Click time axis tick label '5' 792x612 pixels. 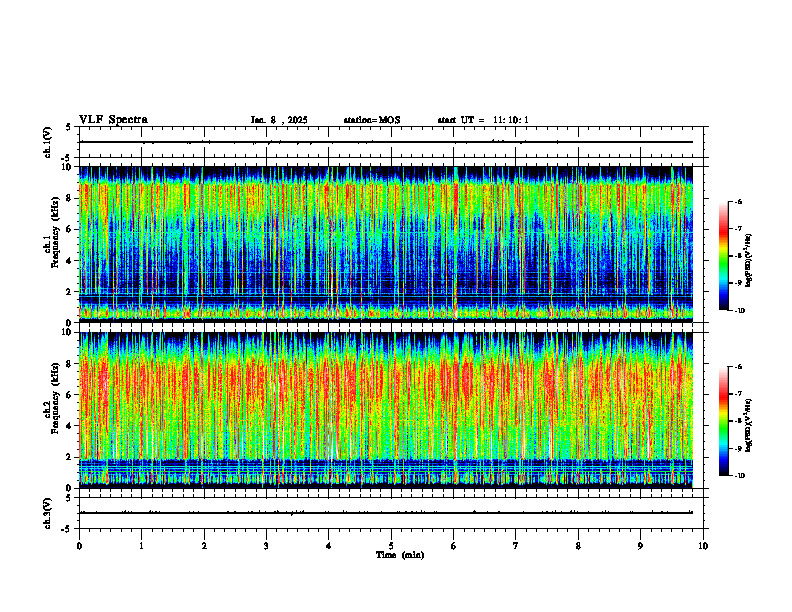(x=391, y=546)
